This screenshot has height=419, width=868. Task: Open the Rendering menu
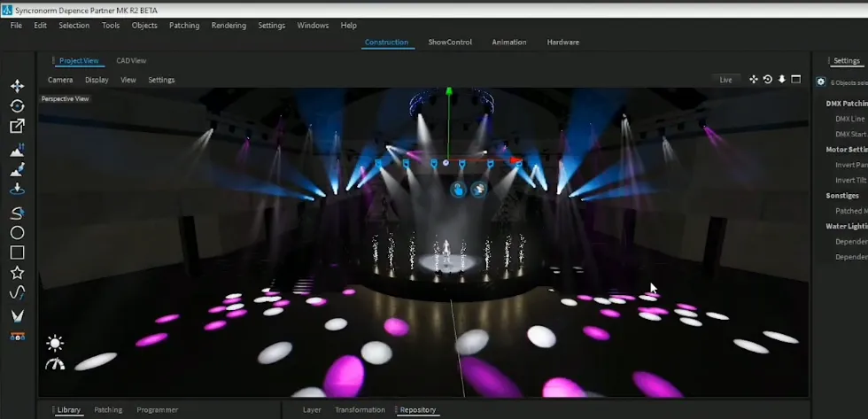(229, 26)
